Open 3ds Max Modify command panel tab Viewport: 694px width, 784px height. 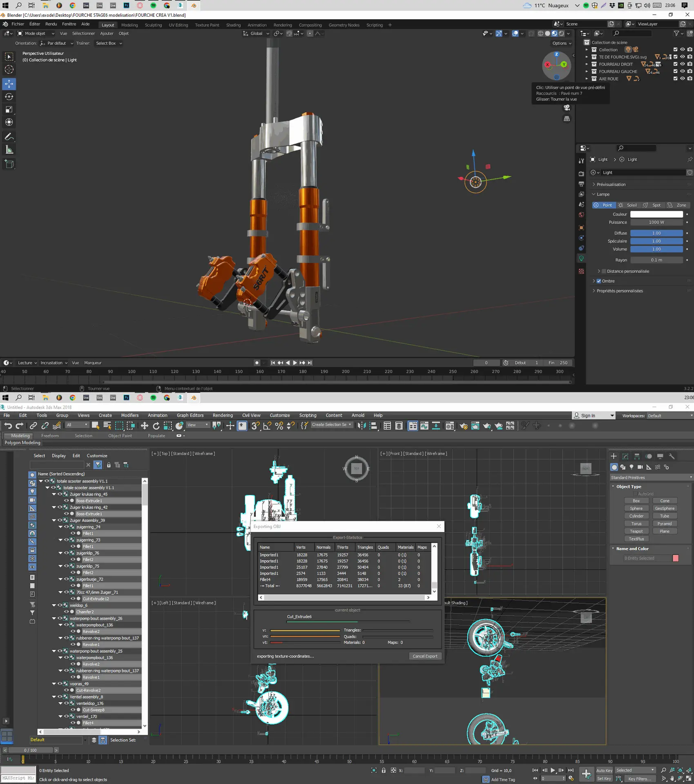625,456
